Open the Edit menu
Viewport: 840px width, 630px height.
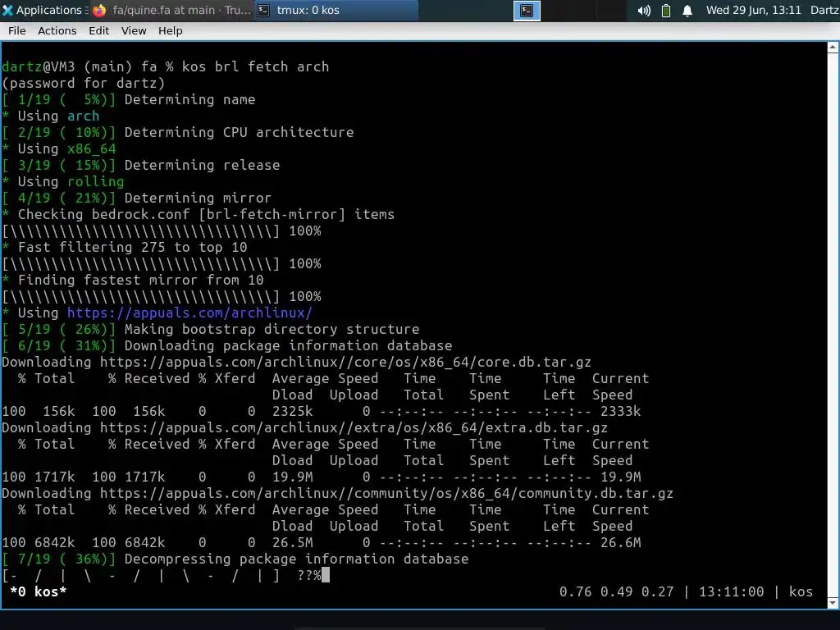tap(98, 31)
